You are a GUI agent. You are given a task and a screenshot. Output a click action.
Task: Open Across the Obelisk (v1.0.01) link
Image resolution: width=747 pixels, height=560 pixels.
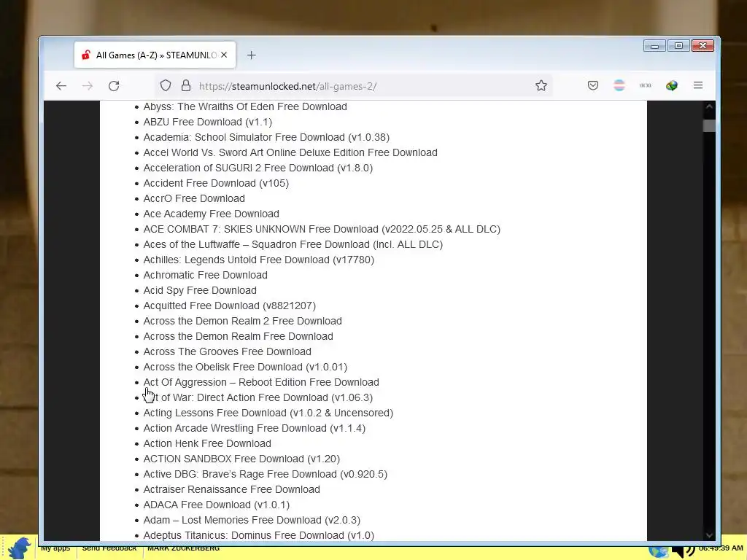pyautogui.click(x=245, y=367)
